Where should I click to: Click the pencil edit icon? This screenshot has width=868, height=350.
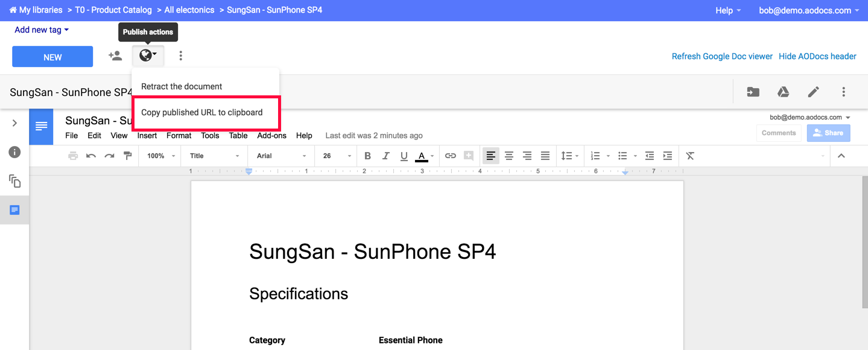pos(814,92)
